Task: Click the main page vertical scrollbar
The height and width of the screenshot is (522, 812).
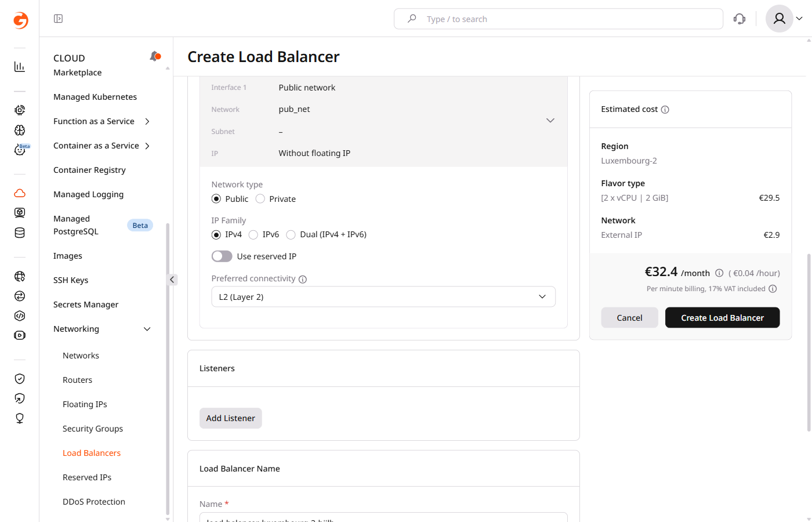Action: click(809, 342)
